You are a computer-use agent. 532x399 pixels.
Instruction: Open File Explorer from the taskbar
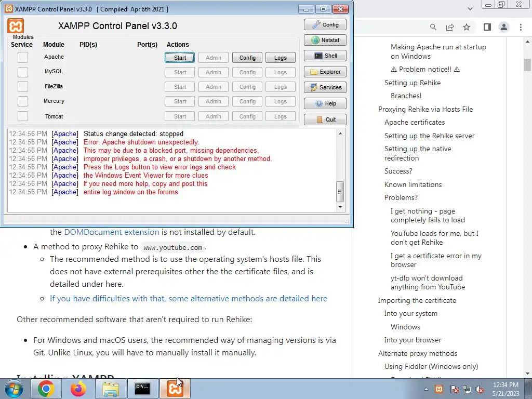111,389
